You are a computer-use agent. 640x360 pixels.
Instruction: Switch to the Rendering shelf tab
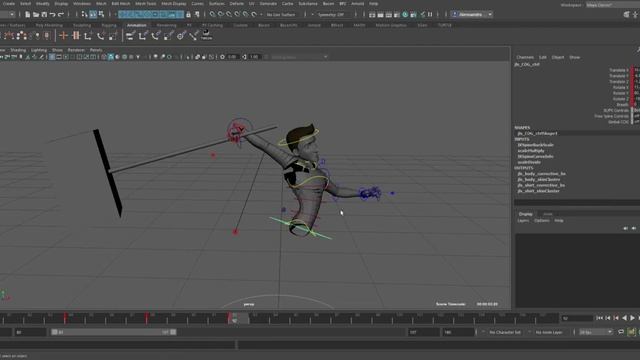[167, 25]
